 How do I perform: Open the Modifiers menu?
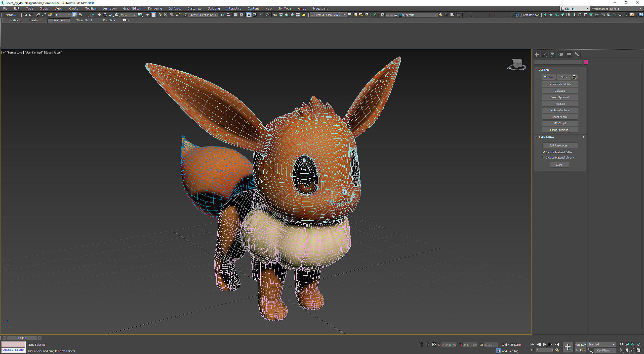(91, 9)
